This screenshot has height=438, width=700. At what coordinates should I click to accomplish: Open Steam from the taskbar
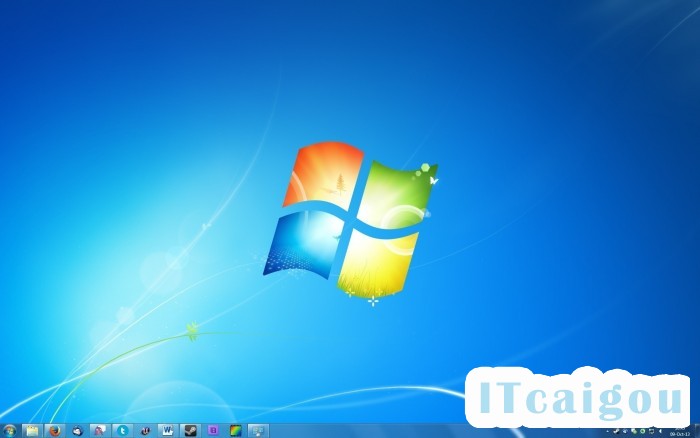tap(191, 431)
